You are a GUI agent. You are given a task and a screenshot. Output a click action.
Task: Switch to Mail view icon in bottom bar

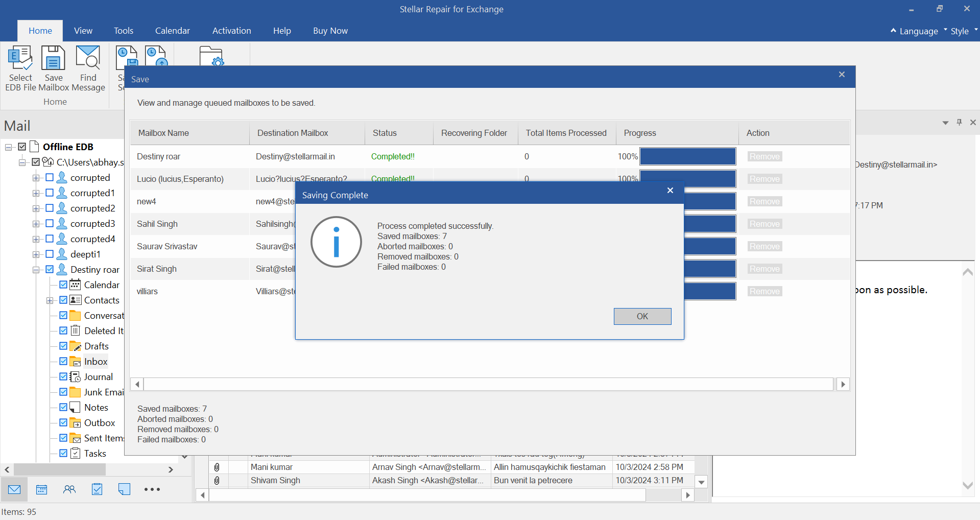tap(14, 489)
